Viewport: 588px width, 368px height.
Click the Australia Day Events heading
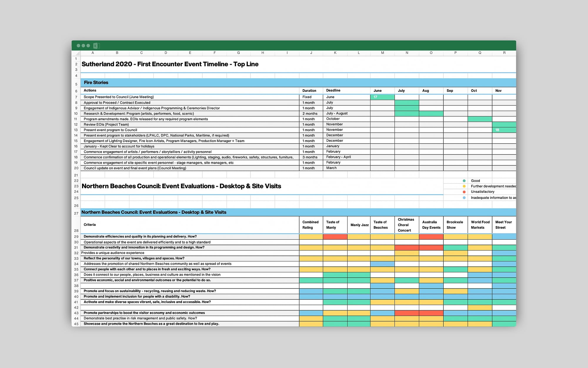[x=431, y=225]
